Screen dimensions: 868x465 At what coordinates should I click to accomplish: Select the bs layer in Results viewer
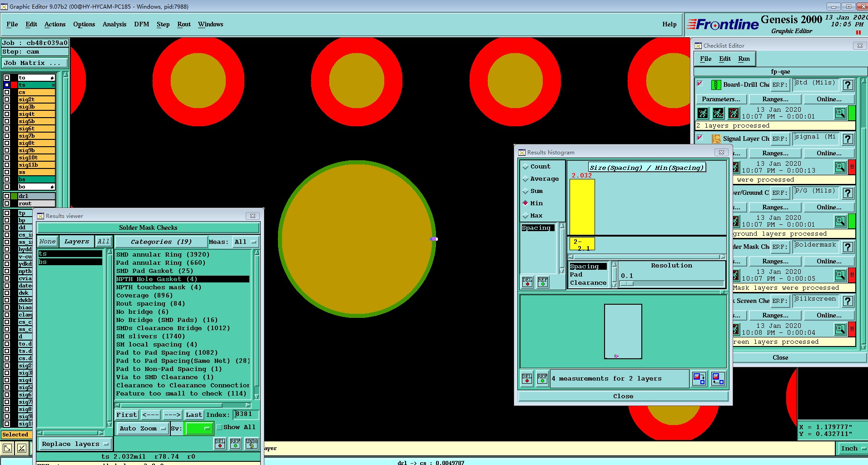[70, 262]
